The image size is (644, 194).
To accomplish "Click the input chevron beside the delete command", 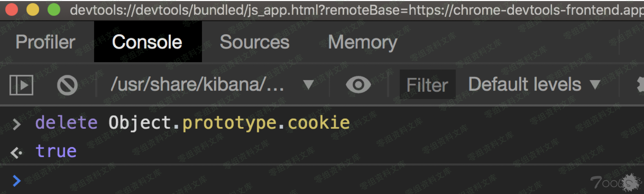I will (16, 124).
